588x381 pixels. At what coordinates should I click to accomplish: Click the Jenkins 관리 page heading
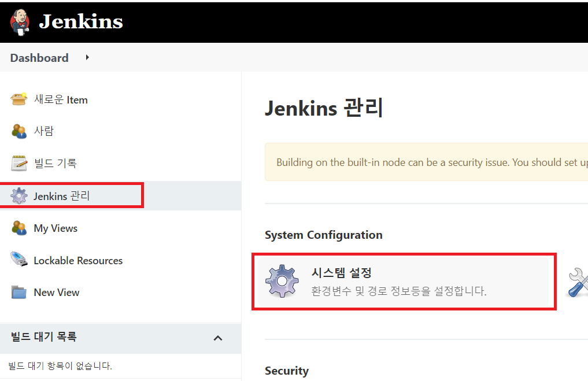point(324,108)
